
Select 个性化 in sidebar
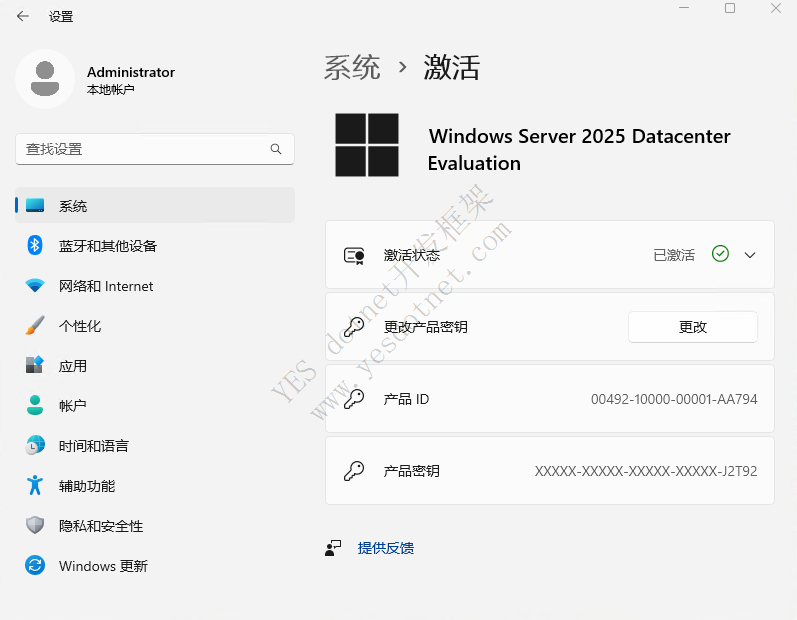pos(155,325)
